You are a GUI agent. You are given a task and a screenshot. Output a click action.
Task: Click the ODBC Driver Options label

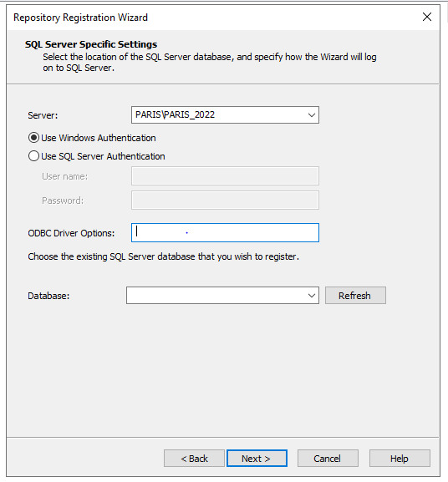[x=71, y=233]
